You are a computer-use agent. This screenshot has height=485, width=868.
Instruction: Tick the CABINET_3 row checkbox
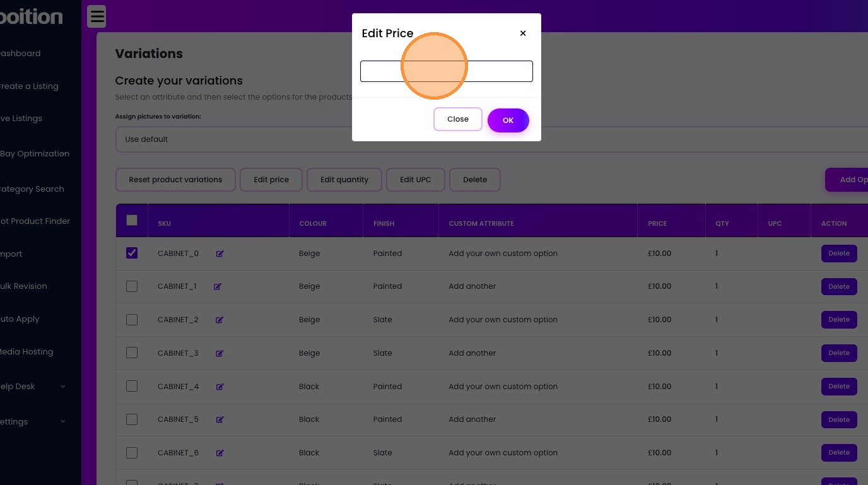click(x=132, y=353)
